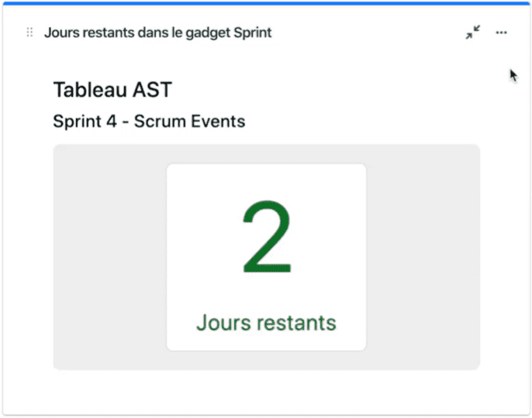
Task: Click the word Sprint in gadget title
Action: tap(253, 33)
